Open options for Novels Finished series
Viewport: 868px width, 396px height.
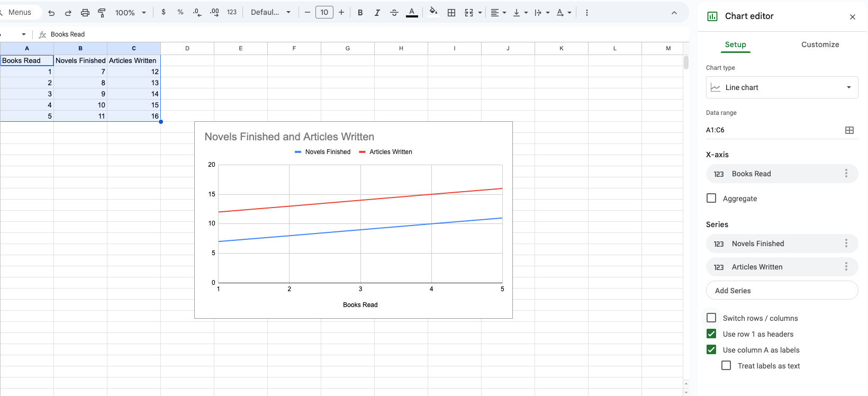coord(846,244)
